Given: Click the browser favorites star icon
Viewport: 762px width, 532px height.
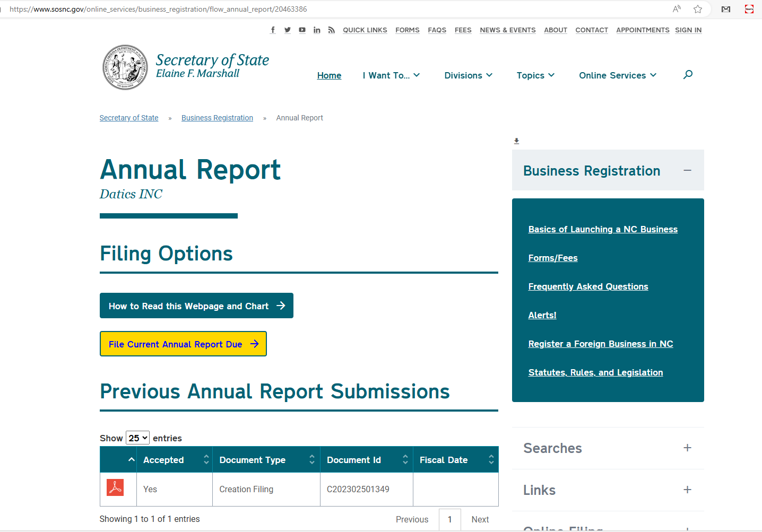Looking at the screenshot, I should click(698, 9).
